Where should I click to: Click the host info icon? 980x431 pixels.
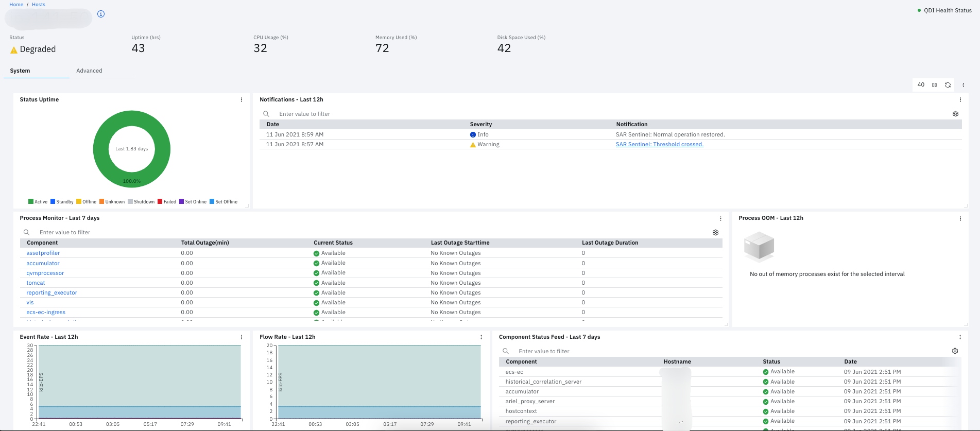point(101,14)
